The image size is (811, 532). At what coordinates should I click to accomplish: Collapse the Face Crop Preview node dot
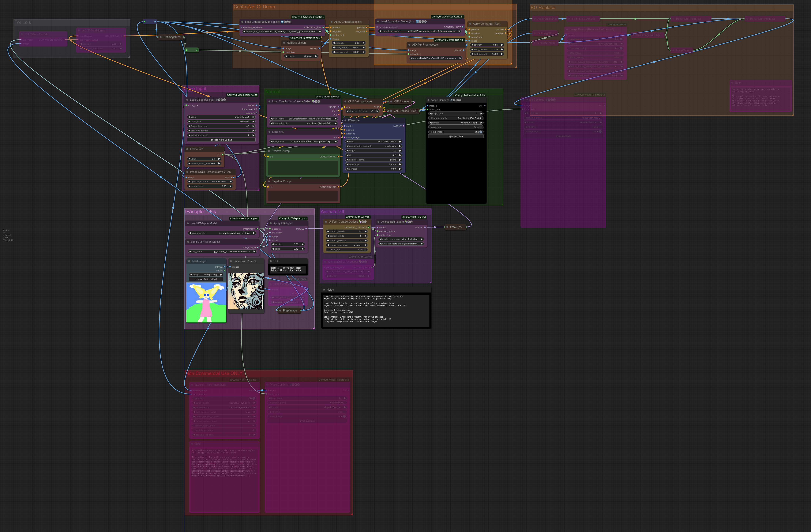[231, 261]
